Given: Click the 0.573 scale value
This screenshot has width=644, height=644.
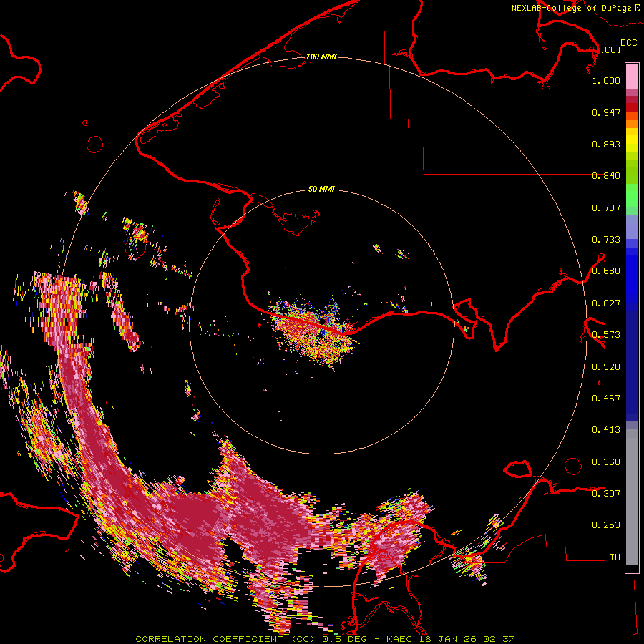Looking at the screenshot, I should (x=606, y=335).
